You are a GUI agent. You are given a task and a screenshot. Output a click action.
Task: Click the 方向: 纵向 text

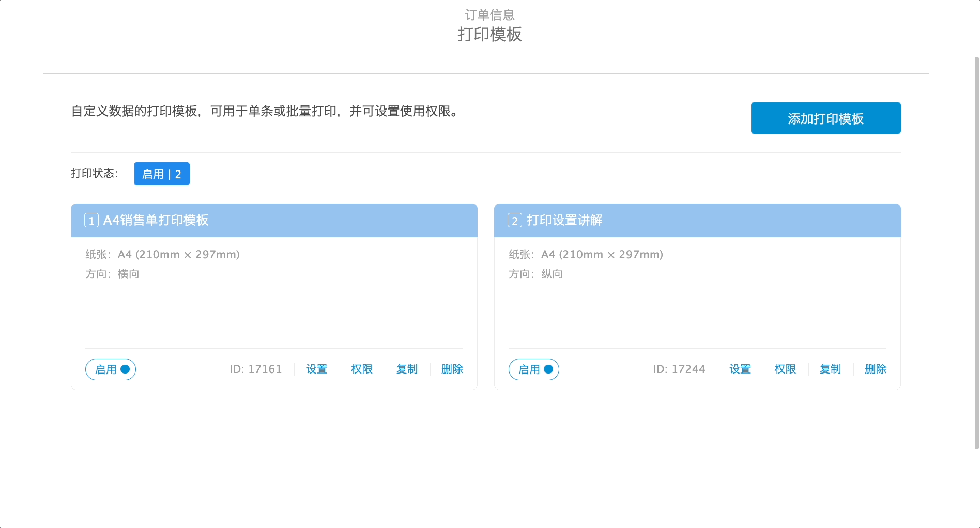[x=535, y=274]
